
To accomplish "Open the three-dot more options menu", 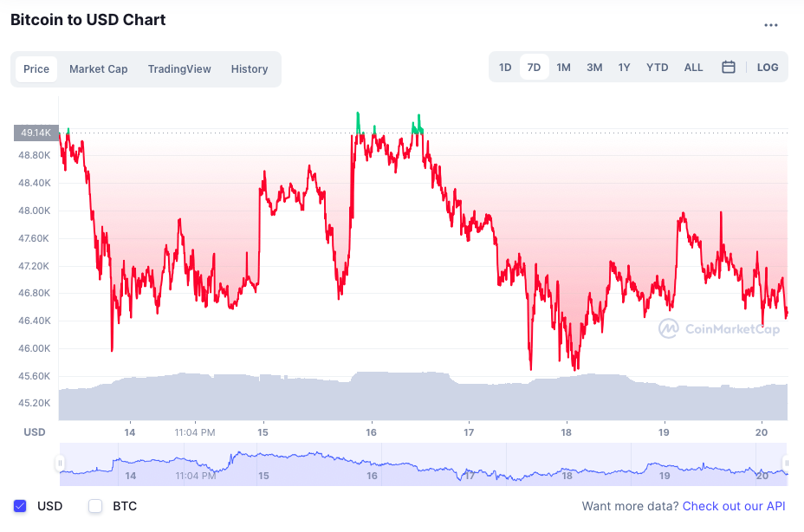I will pos(770,25).
